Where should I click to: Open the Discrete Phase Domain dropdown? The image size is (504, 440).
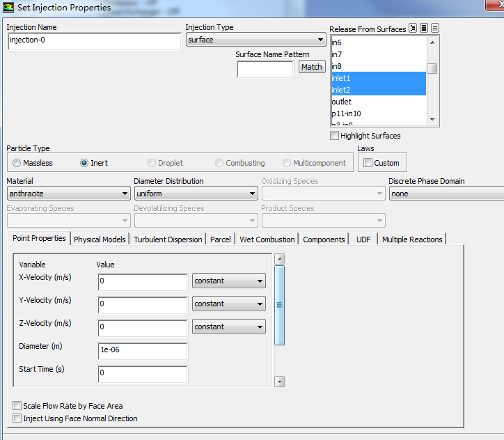tap(447, 194)
